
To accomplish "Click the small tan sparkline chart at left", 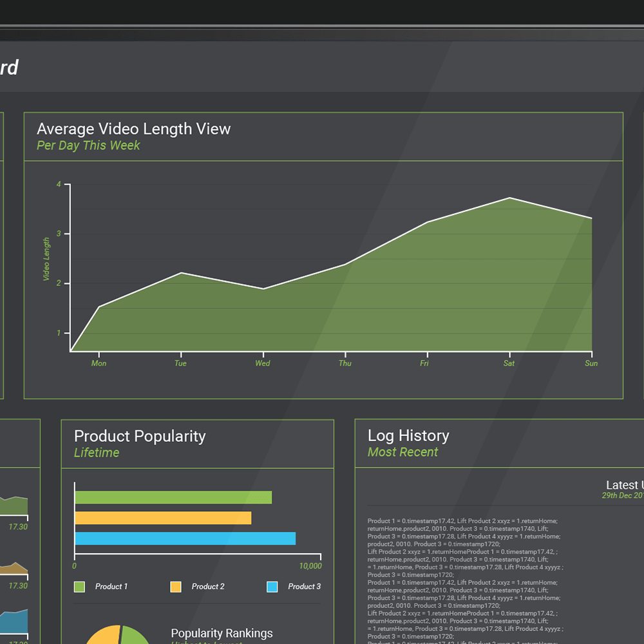I will coord(14,569).
